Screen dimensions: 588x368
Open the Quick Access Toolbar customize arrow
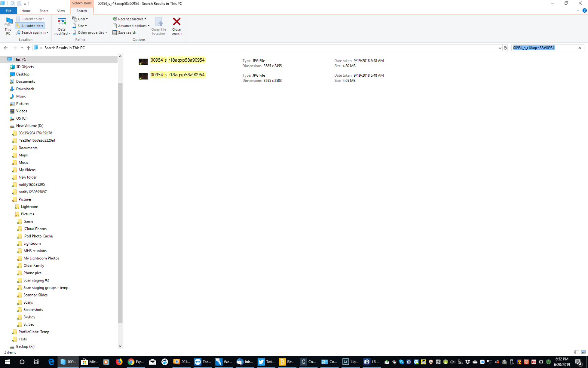pos(25,4)
